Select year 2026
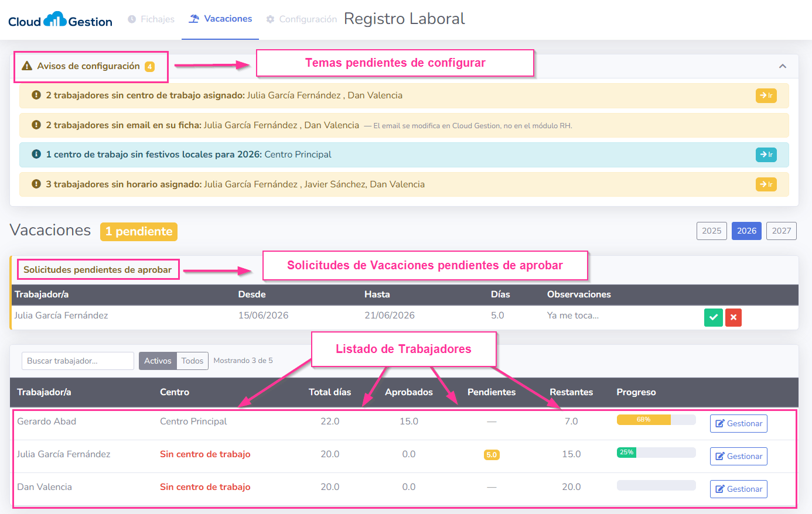The height and width of the screenshot is (514, 812). pos(746,231)
